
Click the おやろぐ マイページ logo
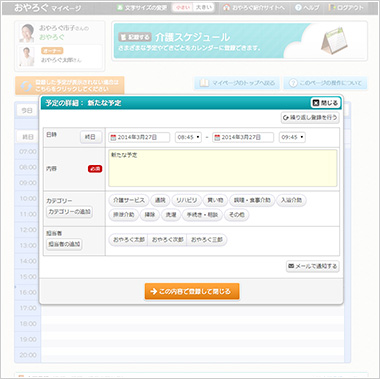(47, 8)
